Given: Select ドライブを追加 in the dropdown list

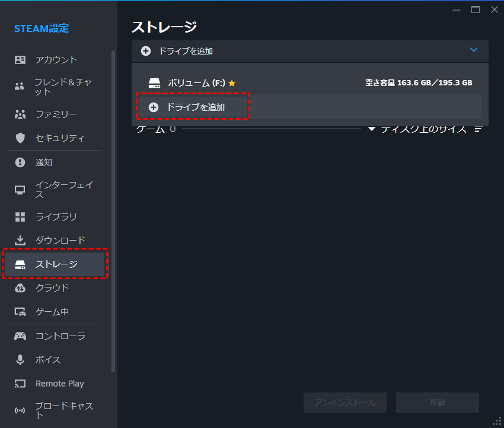Looking at the screenshot, I should pos(310,107).
